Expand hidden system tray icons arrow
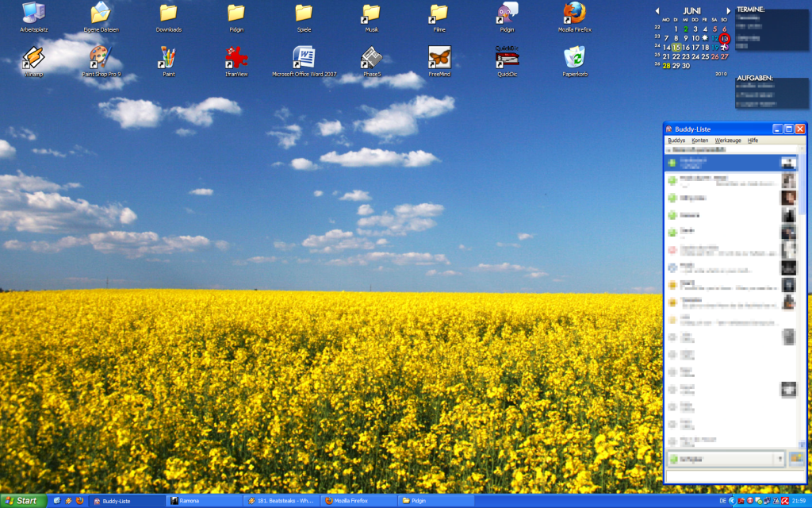Screen dimensions: 812x508 (x=733, y=501)
